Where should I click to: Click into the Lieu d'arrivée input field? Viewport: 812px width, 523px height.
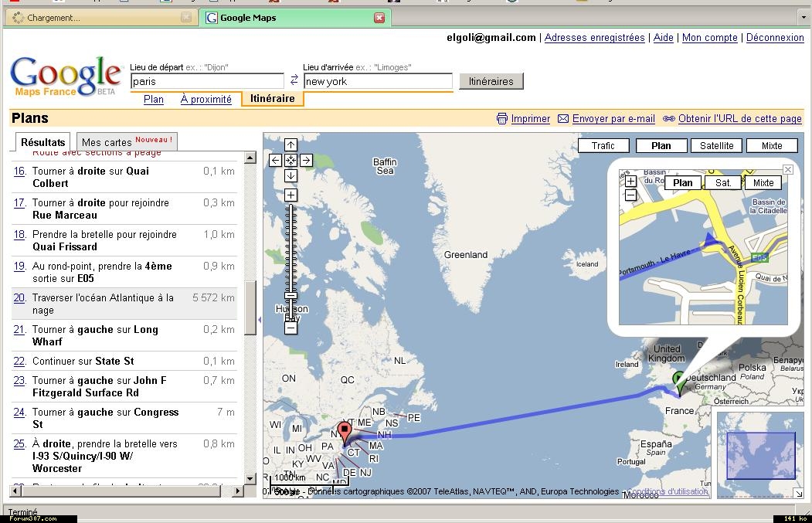click(x=377, y=81)
